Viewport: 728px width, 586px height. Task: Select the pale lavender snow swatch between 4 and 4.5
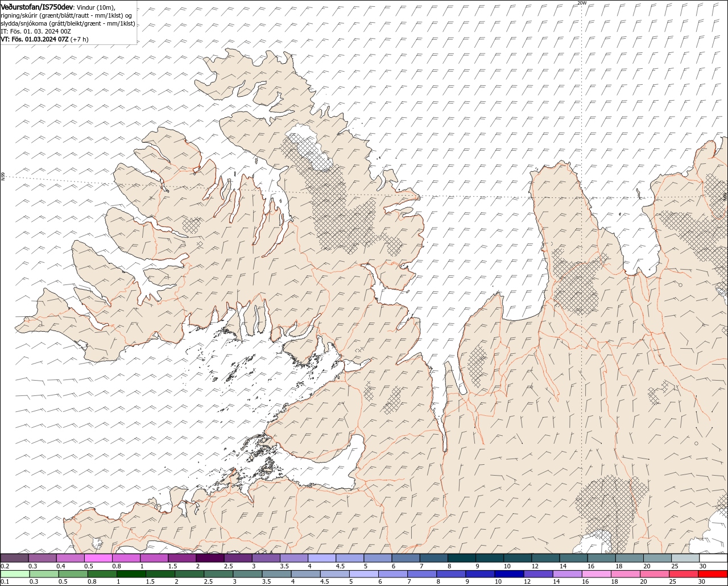click(322, 558)
